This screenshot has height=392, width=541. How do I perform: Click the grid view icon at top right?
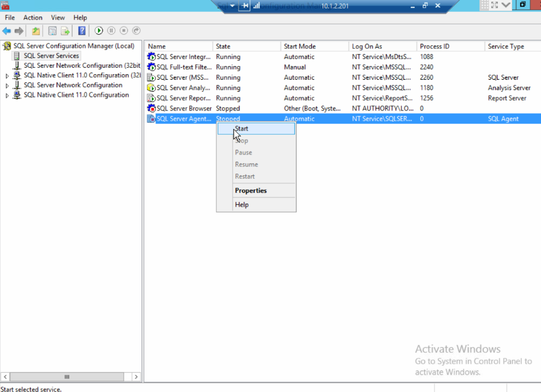coord(484,5)
